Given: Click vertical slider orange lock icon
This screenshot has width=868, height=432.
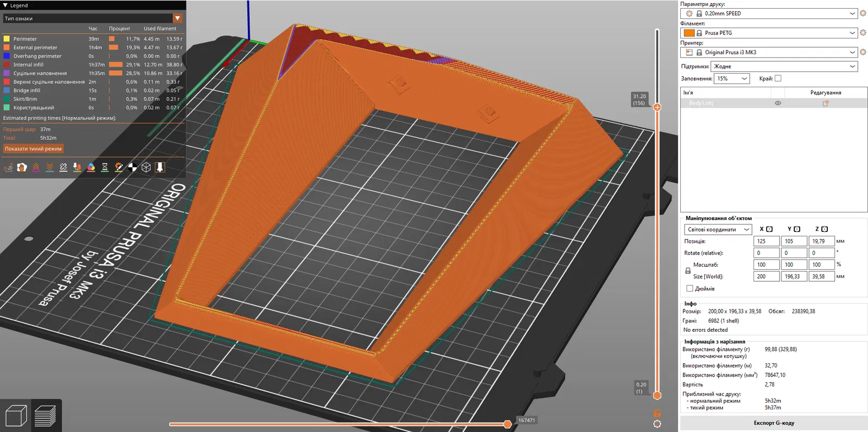Looking at the screenshot, I should pyautogui.click(x=657, y=413).
